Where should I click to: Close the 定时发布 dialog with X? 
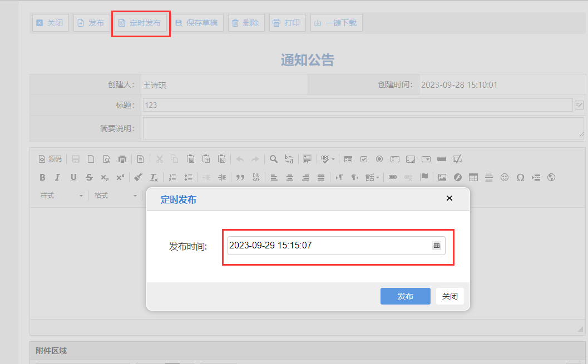449,198
